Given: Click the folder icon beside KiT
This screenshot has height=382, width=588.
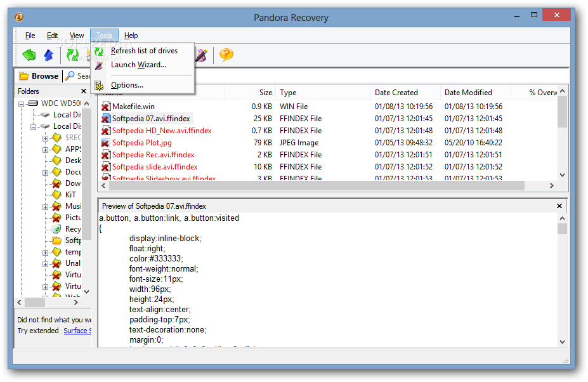Looking at the screenshot, I should coord(56,195).
